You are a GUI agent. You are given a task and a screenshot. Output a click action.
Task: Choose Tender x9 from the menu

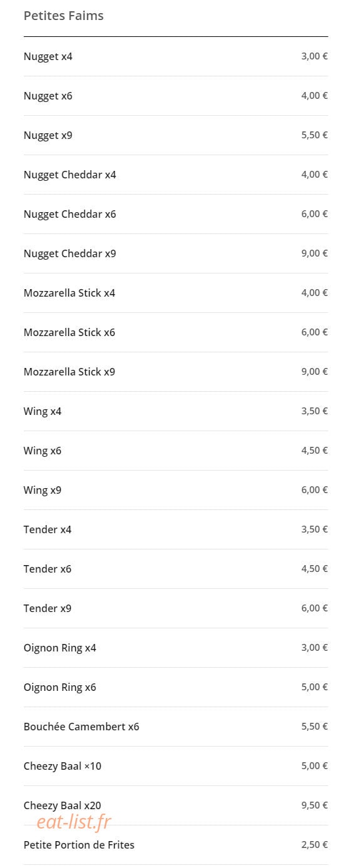pos(175,608)
